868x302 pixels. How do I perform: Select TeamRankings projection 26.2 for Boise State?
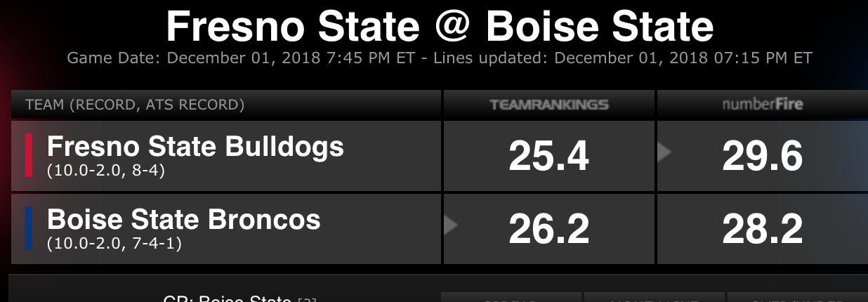(548, 229)
